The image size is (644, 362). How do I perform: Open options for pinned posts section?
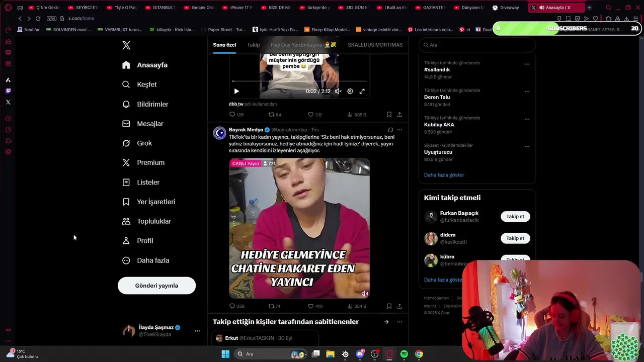(399, 322)
